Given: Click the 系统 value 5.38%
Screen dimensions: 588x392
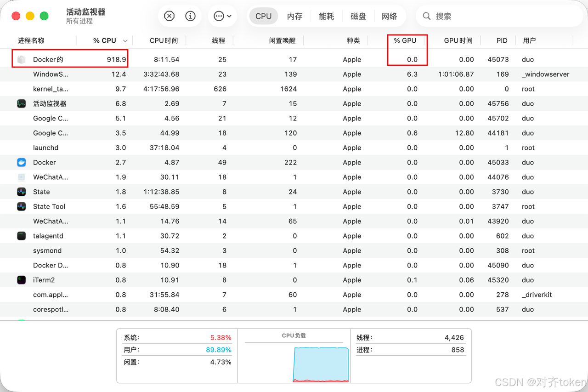Looking at the screenshot, I should click(221, 337).
